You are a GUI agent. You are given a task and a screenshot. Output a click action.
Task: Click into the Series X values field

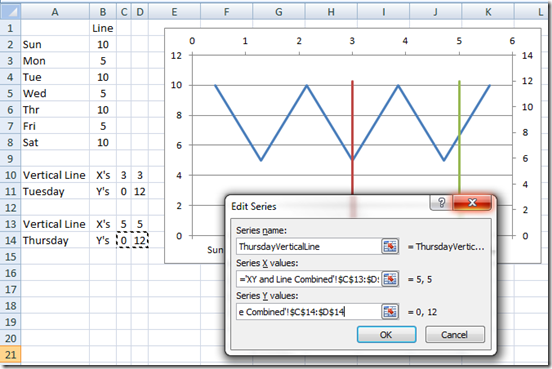(x=309, y=279)
